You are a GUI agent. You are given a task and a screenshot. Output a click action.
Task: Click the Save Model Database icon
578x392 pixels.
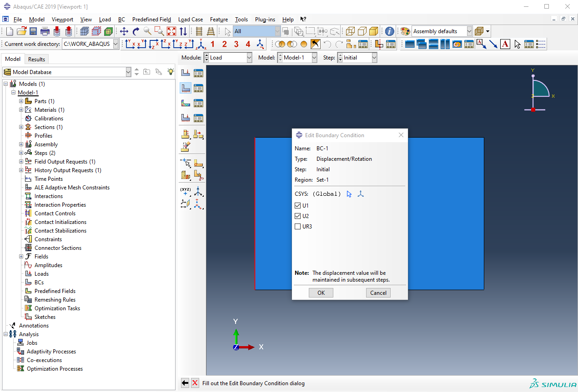pos(33,31)
